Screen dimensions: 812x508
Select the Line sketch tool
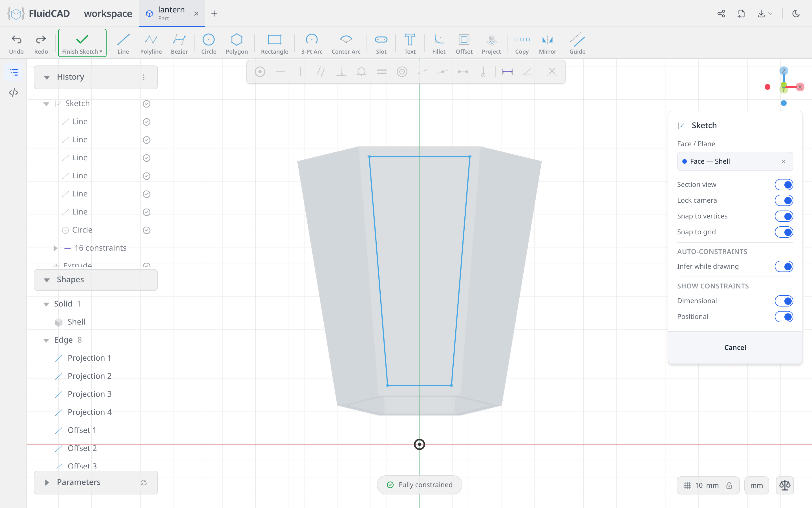point(123,44)
